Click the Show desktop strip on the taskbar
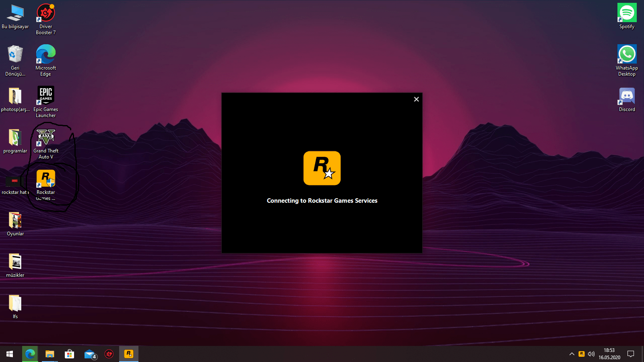The width and height of the screenshot is (644, 362). pyautogui.click(x=643, y=354)
